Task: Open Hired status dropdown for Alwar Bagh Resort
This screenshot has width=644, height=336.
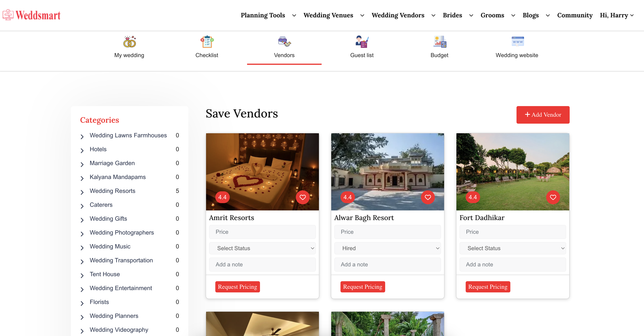Action: [x=387, y=248]
